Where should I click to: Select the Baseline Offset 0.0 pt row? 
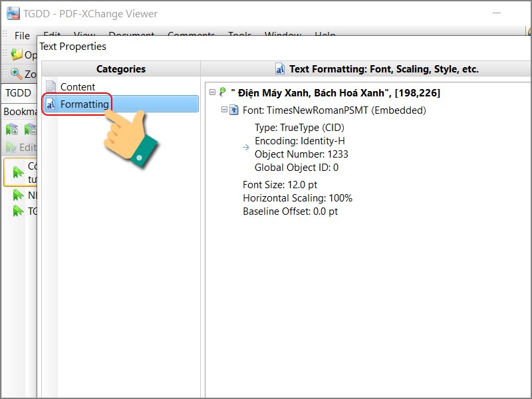click(x=290, y=211)
